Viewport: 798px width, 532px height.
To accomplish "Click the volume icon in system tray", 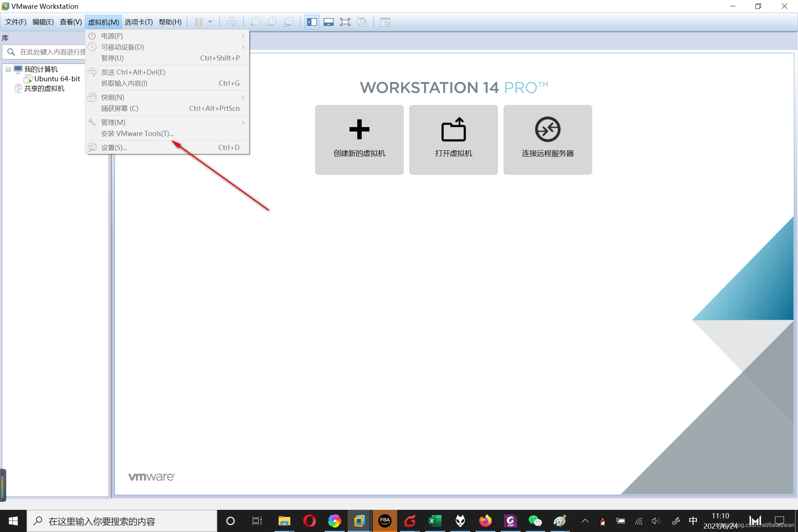I will click(x=656, y=521).
